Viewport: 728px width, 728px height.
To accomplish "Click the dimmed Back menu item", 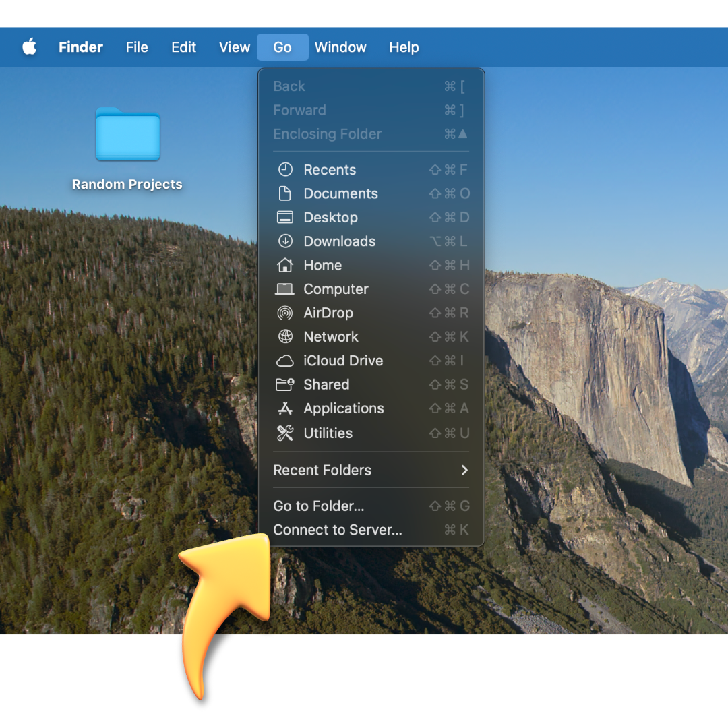I will click(371, 86).
